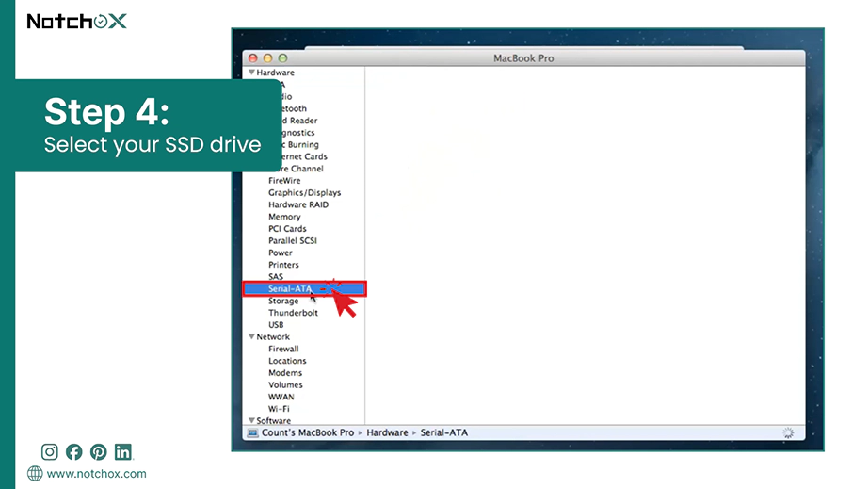Close the MacBook Pro window
This screenshot has width=868, height=489.
[253, 58]
